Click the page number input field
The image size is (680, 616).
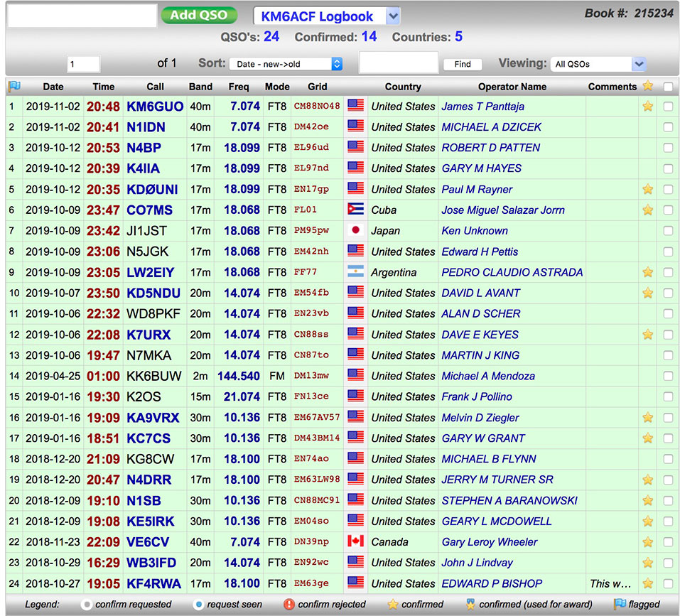84,64
